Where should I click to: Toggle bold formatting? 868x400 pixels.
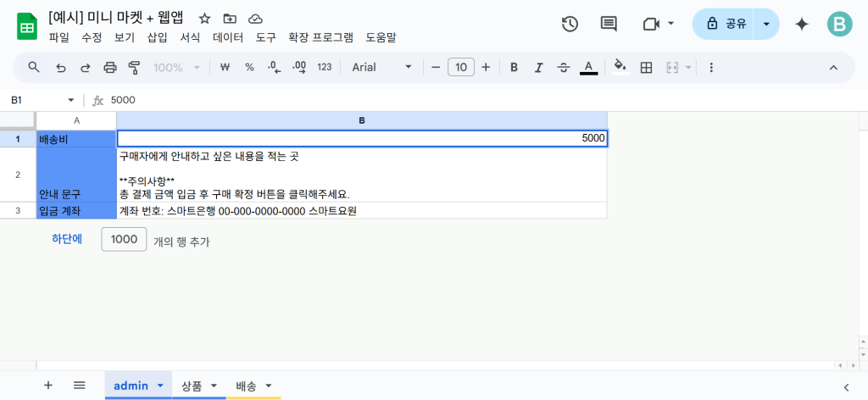tap(514, 68)
